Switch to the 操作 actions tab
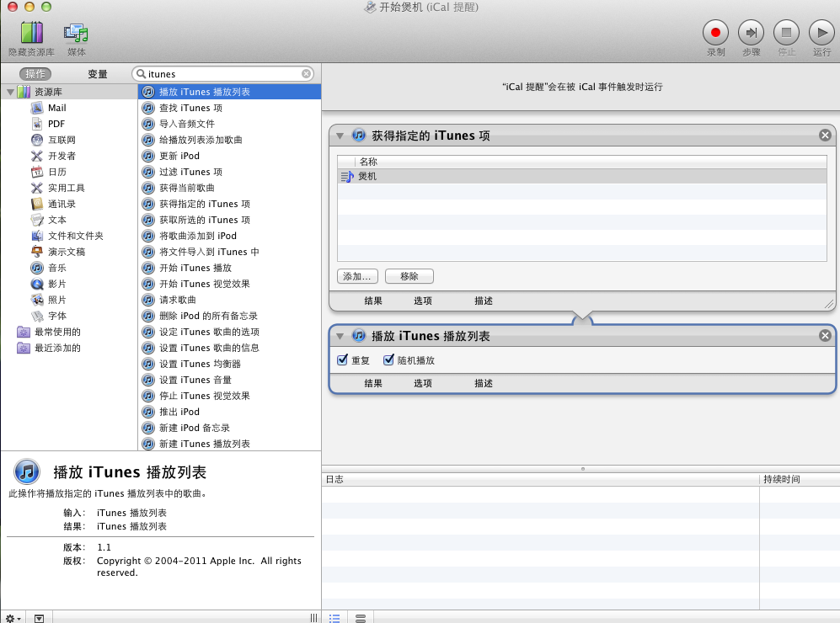 click(35, 74)
